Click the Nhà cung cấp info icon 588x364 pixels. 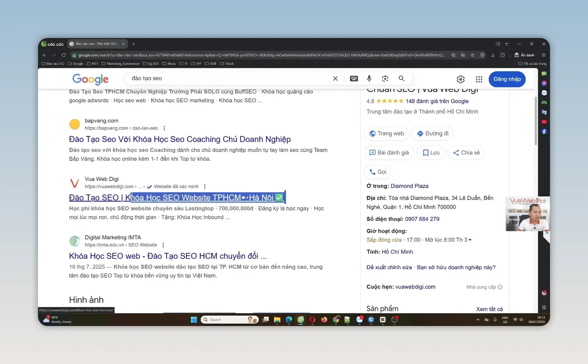[500, 287]
